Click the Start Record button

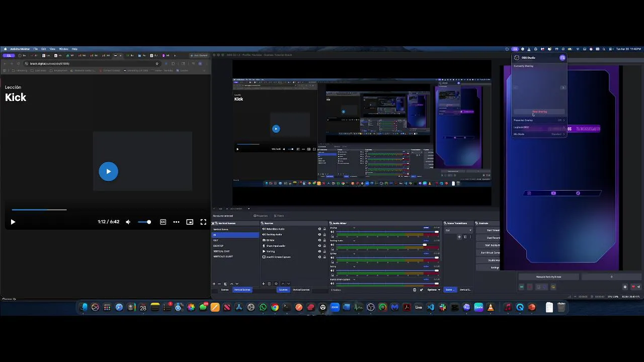[489, 238]
